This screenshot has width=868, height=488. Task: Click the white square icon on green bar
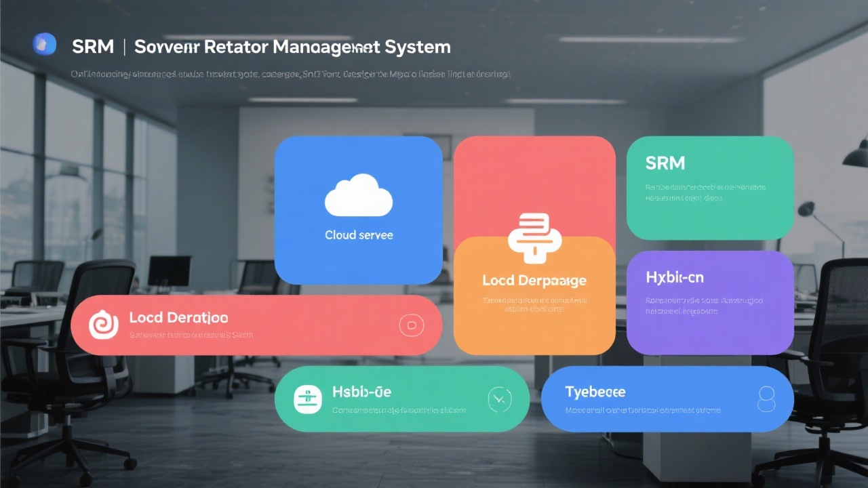(306, 399)
